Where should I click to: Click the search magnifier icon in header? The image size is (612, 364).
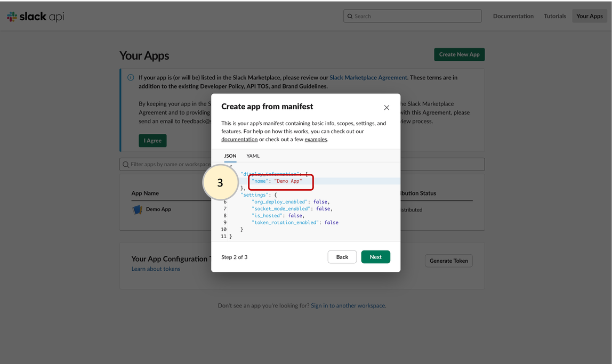pyautogui.click(x=350, y=17)
